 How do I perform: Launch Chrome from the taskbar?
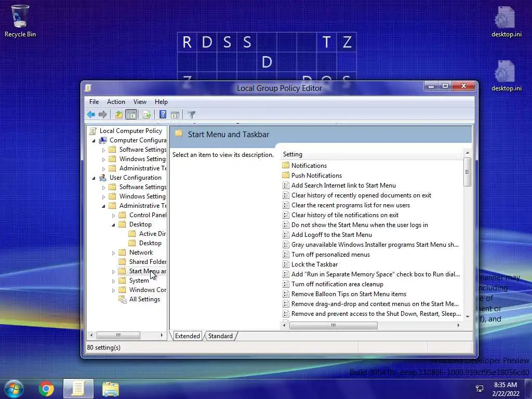[x=46, y=389]
